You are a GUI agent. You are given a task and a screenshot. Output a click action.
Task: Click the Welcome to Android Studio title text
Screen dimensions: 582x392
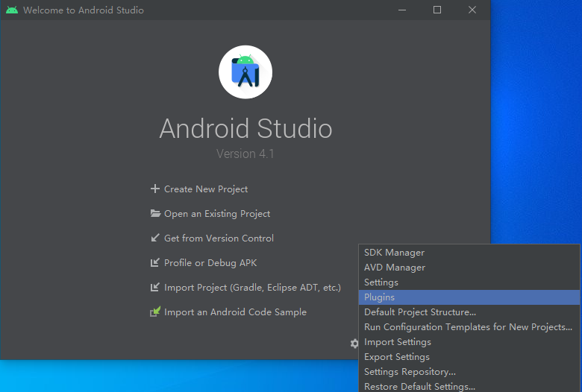tap(84, 10)
